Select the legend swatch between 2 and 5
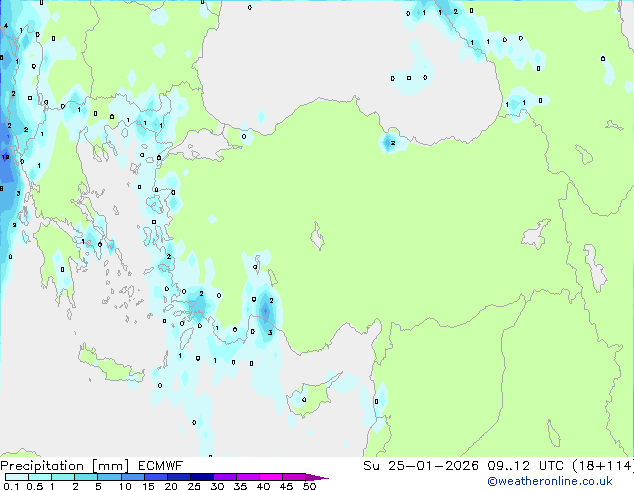The height and width of the screenshot is (490, 634). click(x=87, y=477)
